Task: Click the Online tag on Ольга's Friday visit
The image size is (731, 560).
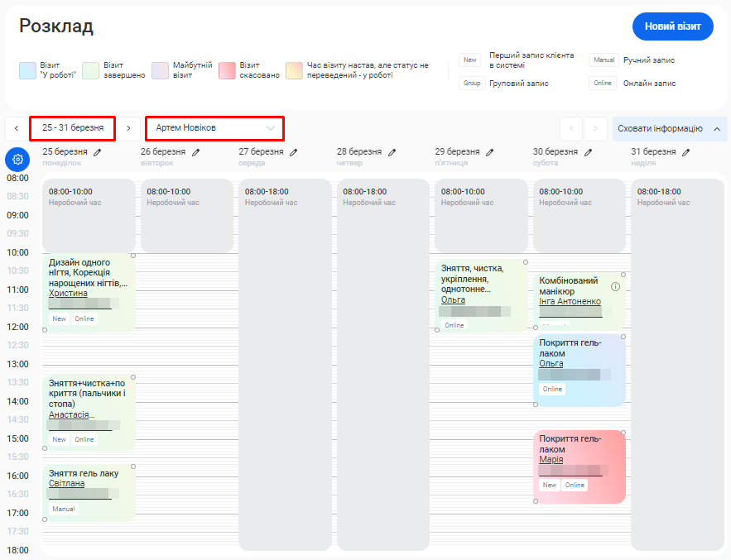Action: click(454, 325)
